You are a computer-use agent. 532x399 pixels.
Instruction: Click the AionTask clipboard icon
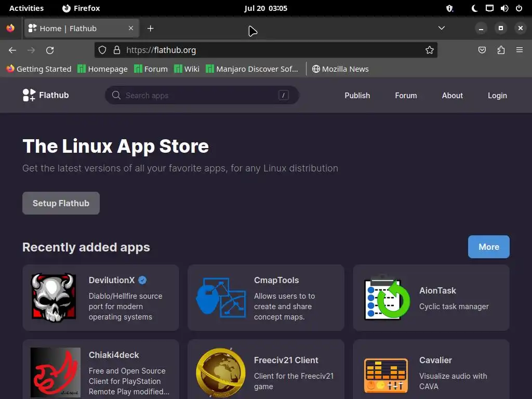tap(387, 298)
